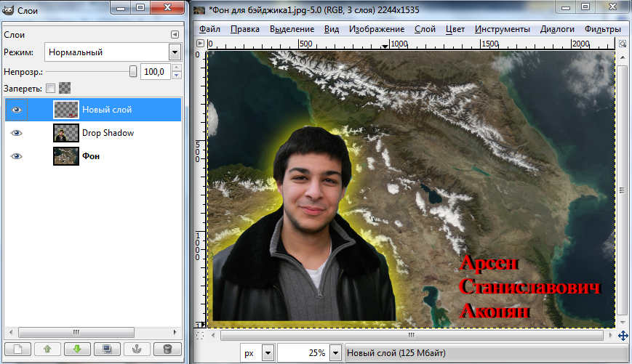
Task: Open the Слой menu
Action: pos(425,29)
